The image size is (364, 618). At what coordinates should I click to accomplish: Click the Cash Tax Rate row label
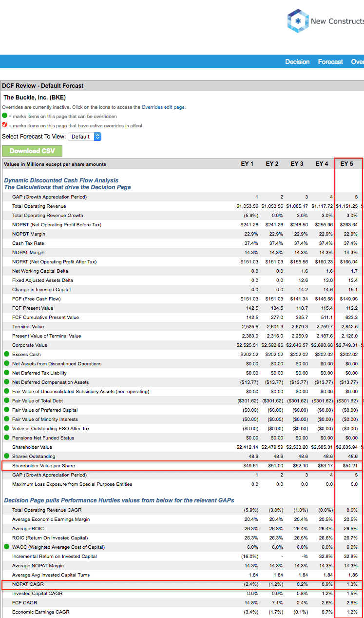(x=28, y=243)
